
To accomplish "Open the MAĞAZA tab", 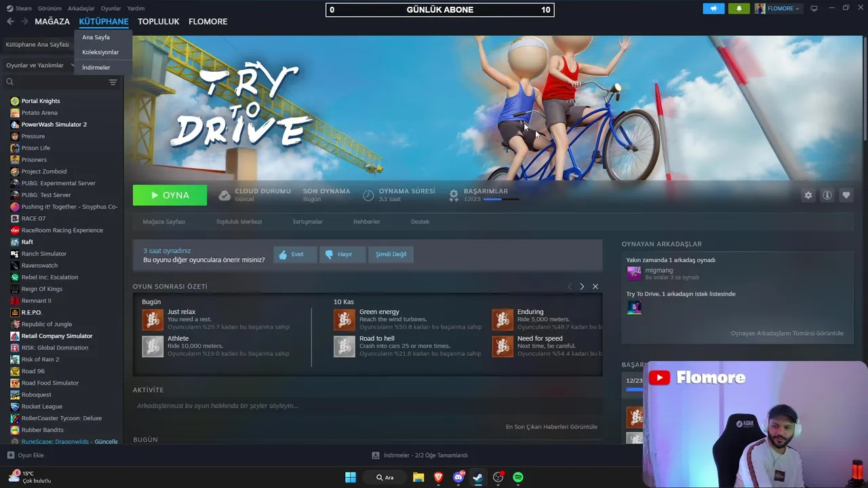I will (52, 22).
